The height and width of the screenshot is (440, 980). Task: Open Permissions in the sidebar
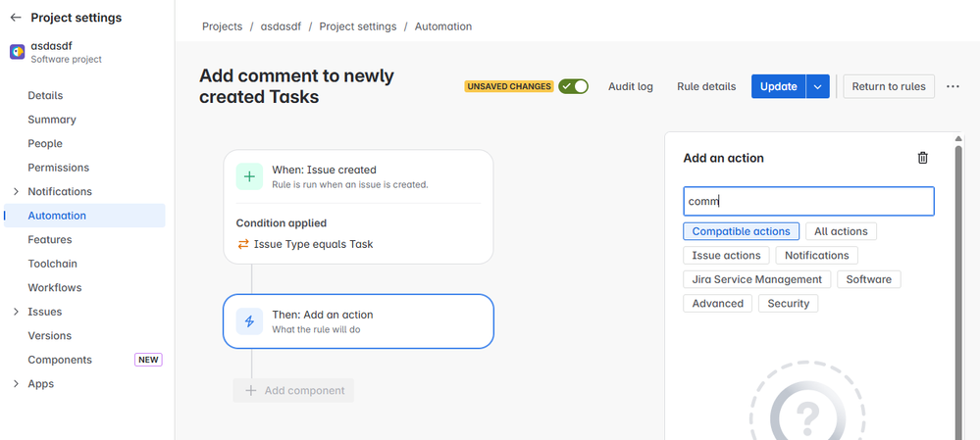pyautogui.click(x=58, y=168)
